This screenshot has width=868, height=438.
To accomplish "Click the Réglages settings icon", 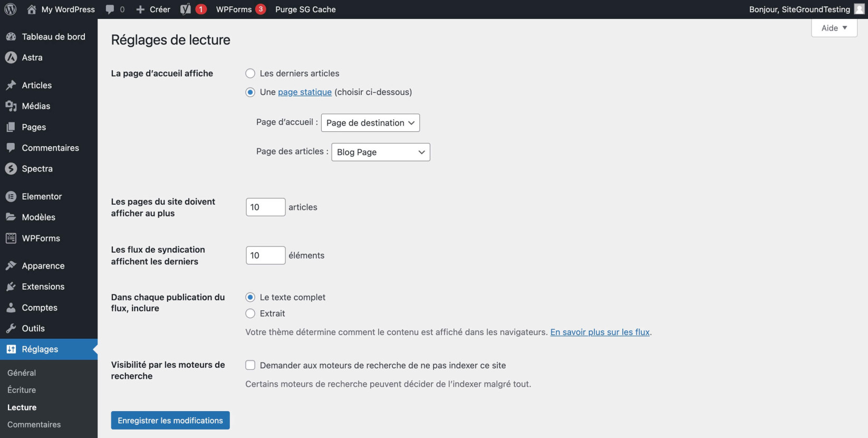I will (x=11, y=349).
